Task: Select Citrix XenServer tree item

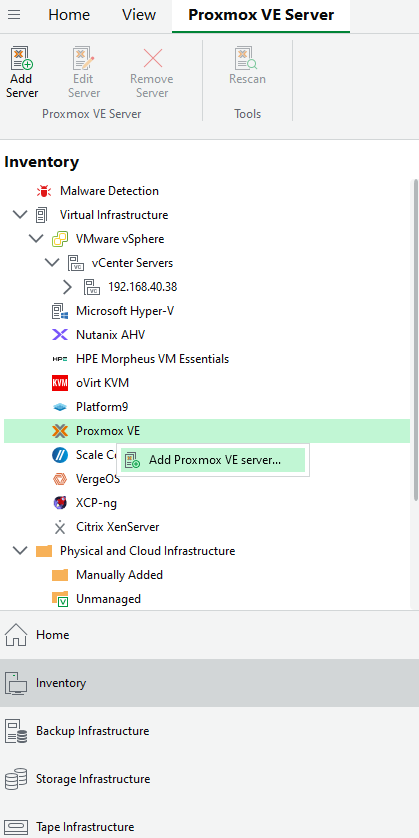Action: point(118,527)
